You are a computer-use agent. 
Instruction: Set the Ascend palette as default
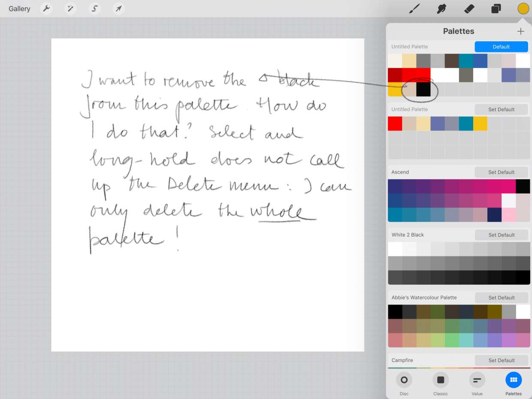(501, 172)
